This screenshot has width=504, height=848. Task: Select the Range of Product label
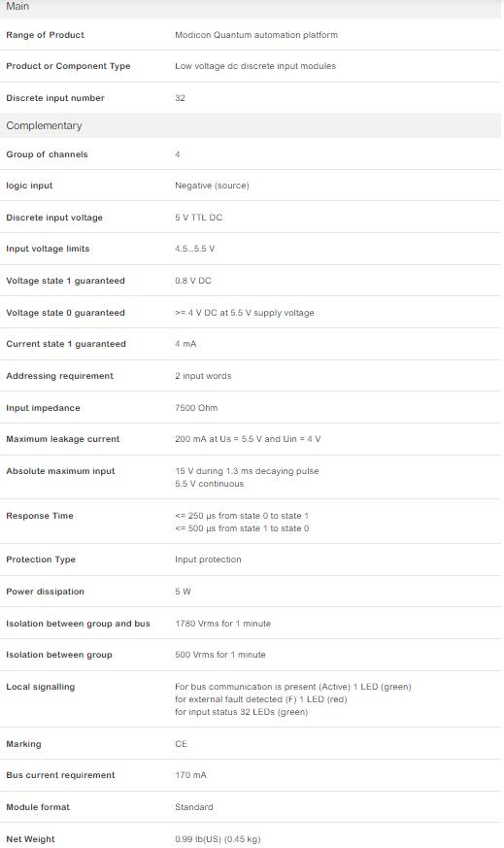tap(46, 35)
